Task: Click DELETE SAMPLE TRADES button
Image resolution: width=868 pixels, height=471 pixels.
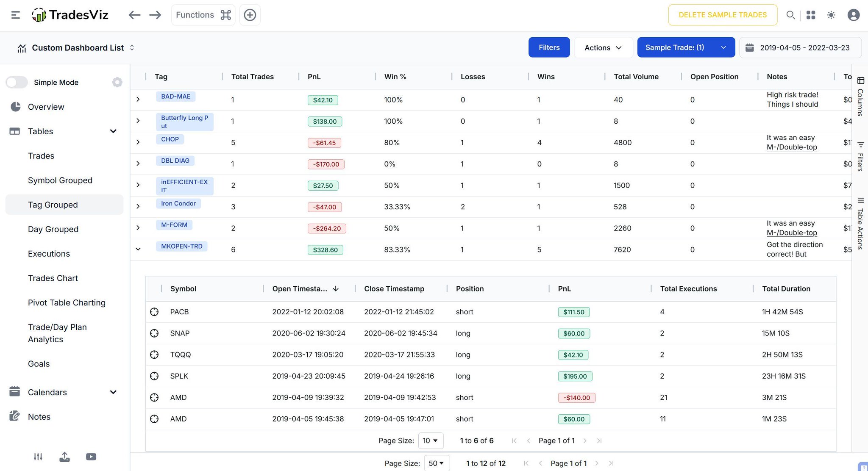Action: pyautogui.click(x=723, y=15)
